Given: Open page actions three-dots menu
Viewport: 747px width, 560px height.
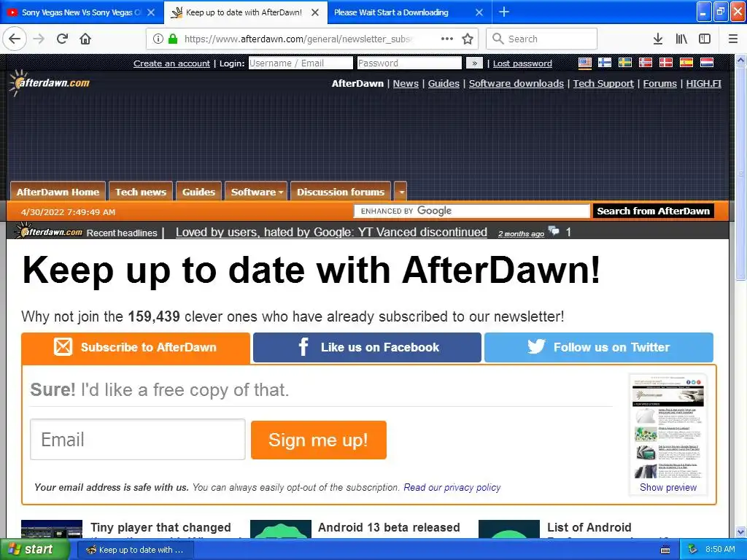Looking at the screenshot, I should click(x=447, y=39).
